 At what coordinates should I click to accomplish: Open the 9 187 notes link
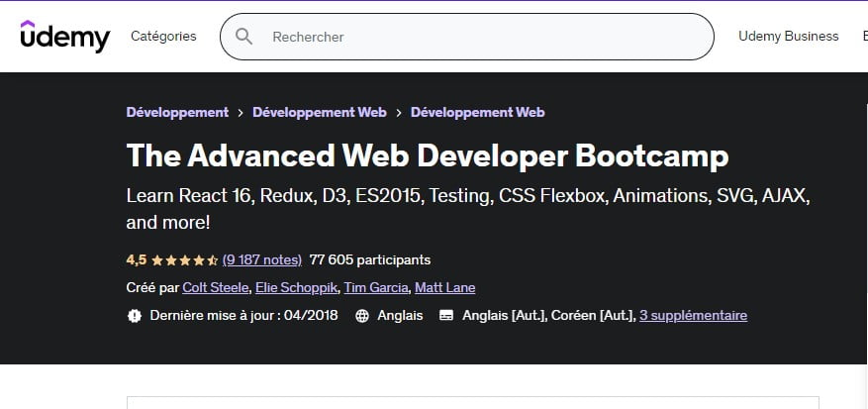point(262,259)
